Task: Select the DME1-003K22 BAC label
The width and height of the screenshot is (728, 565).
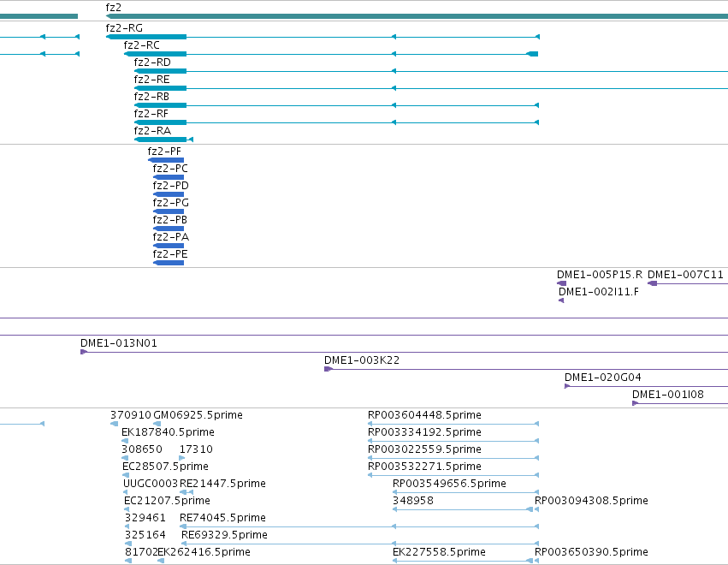Action: (362, 360)
